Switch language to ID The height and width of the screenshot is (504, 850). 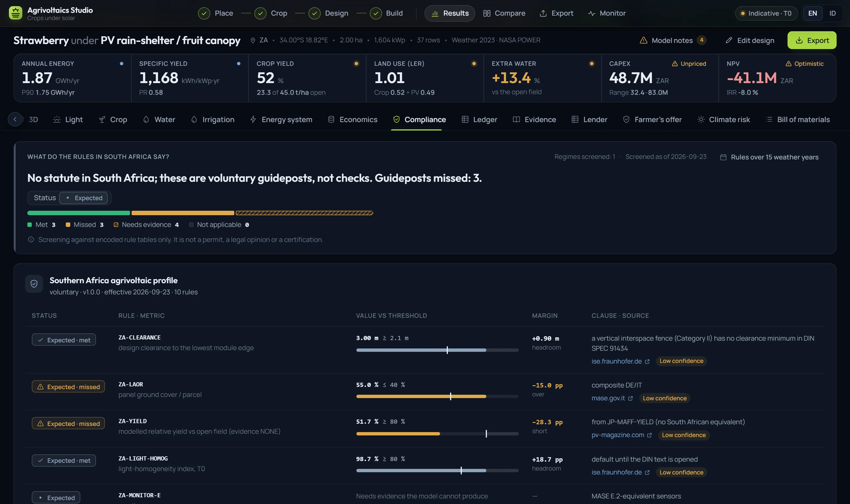point(832,13)
